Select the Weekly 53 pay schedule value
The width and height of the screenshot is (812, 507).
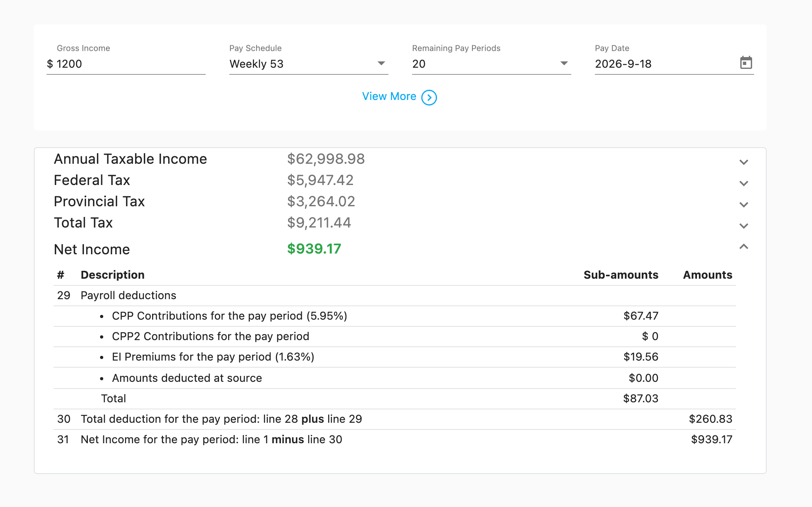click(x=256, y=64)
